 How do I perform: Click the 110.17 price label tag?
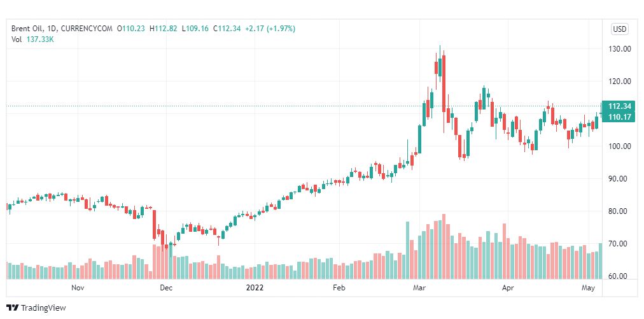(x=619, y=117)
